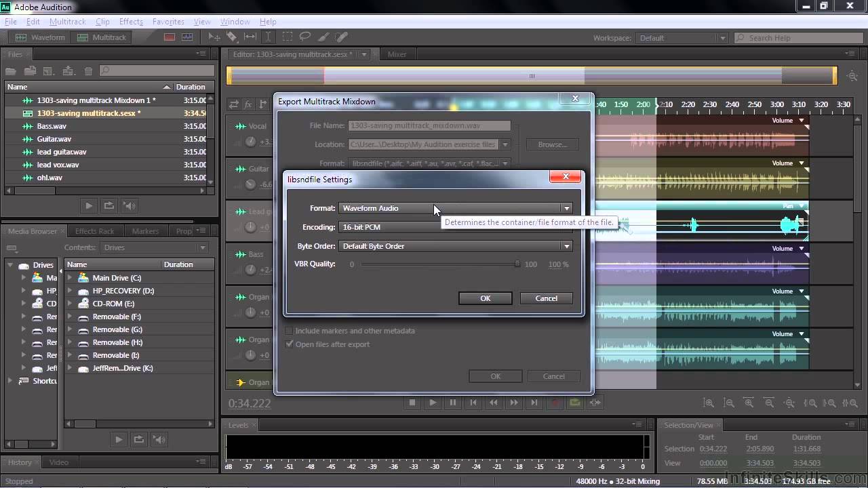Select the Spot Healing Brush tool
The image size is (868, 488).
pos(342,37)
